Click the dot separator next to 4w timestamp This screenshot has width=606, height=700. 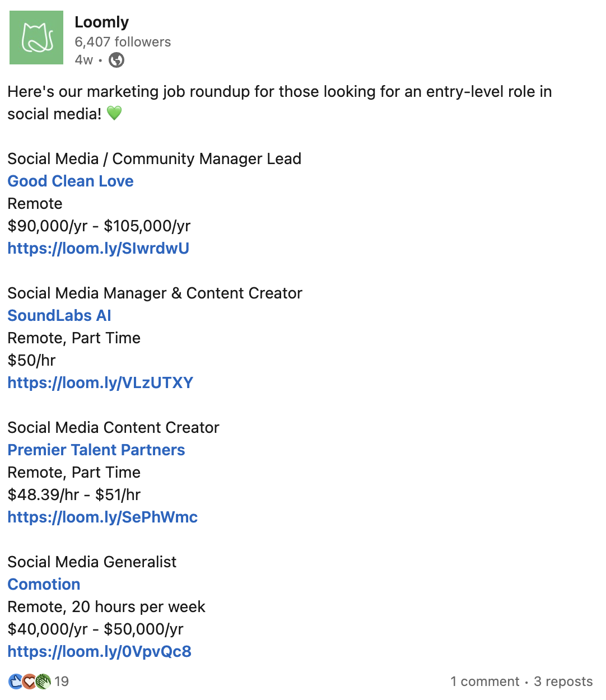[101, 60]
